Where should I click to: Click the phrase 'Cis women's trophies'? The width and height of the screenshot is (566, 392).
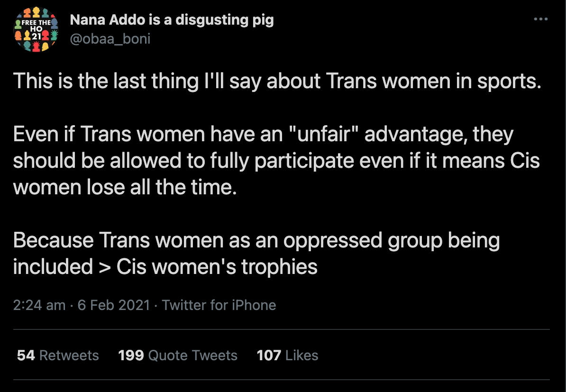tap(217, 267)
